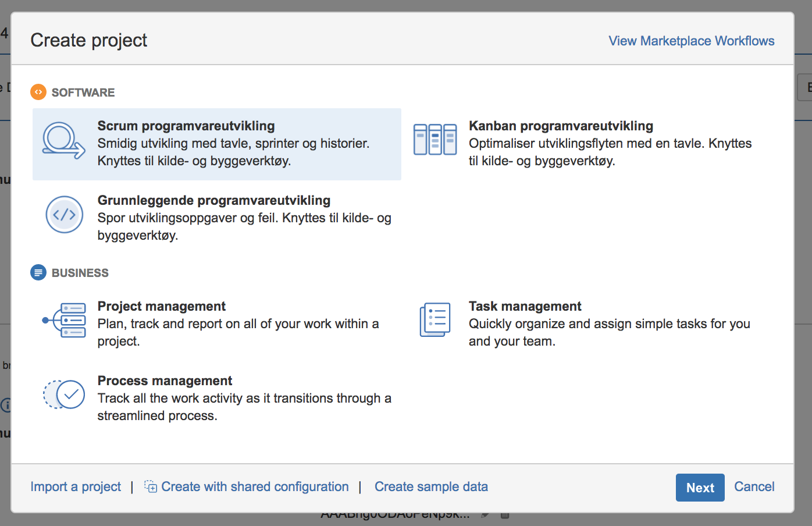Open the Create sample data link
This screenshot has height=526, width=812.
(x=431, y=486)
